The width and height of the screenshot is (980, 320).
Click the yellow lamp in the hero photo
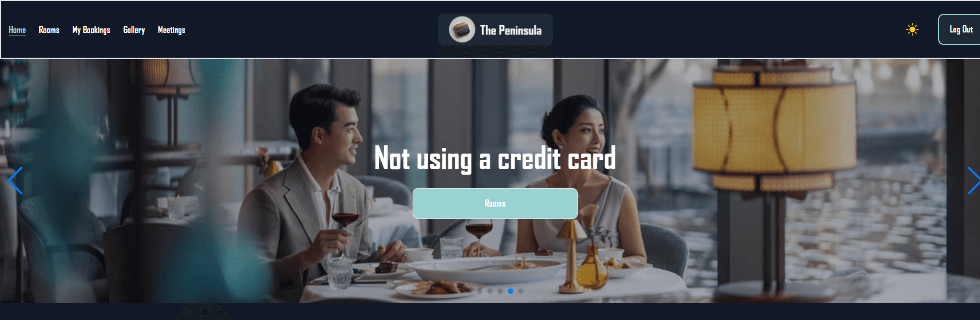(774, 129)
